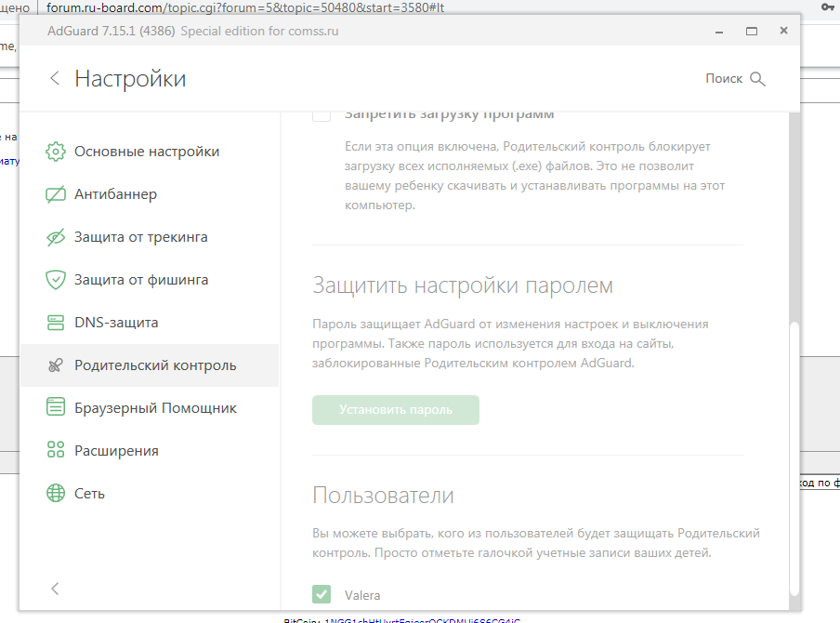Select Родительский контроль in the sidebar
The image size is (840, 623).
(x=149, y=365)
